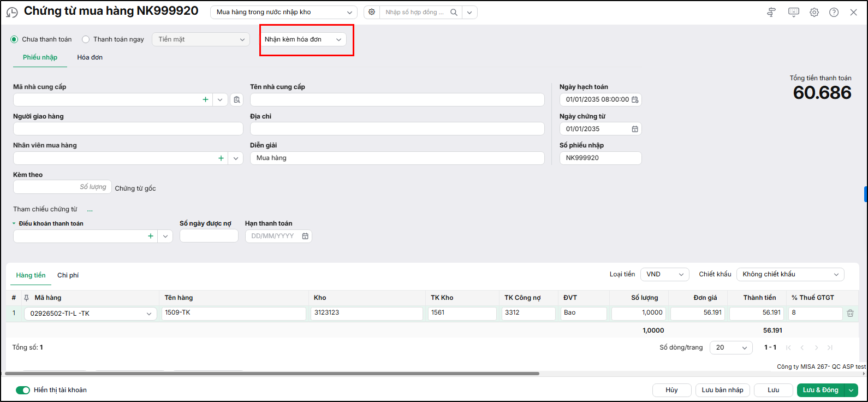Go to previous page of the table

click(x=802, y=347)
